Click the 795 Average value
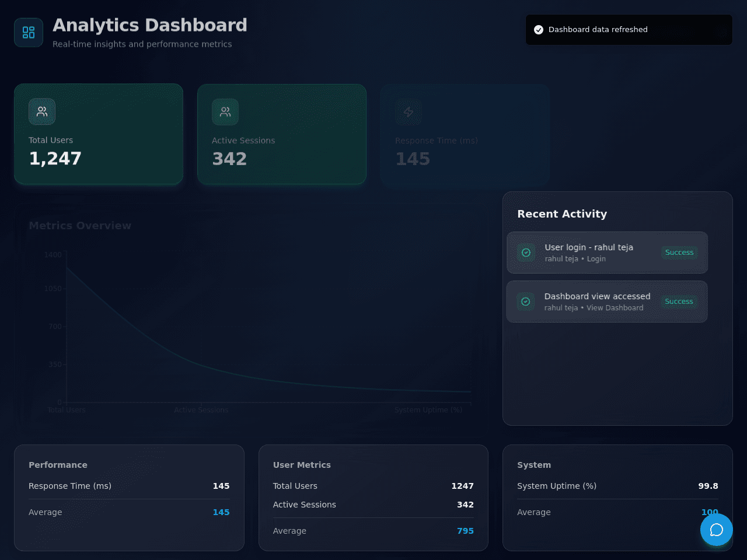747x560 pixels. [x=465, y=531]
